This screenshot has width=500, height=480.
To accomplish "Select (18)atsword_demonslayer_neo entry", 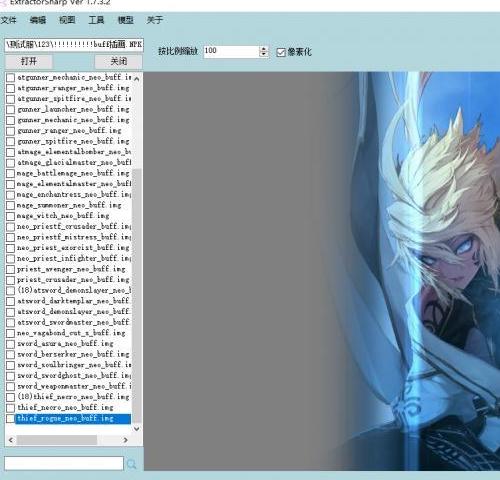I will (74, 290).
